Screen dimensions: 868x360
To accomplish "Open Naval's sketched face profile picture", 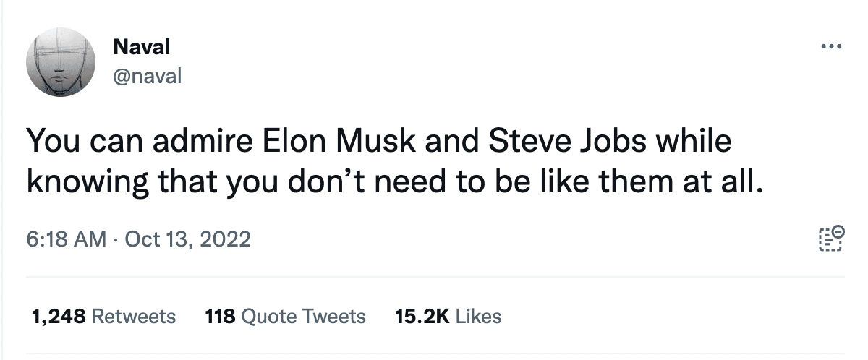I will [x=61, y=62].
